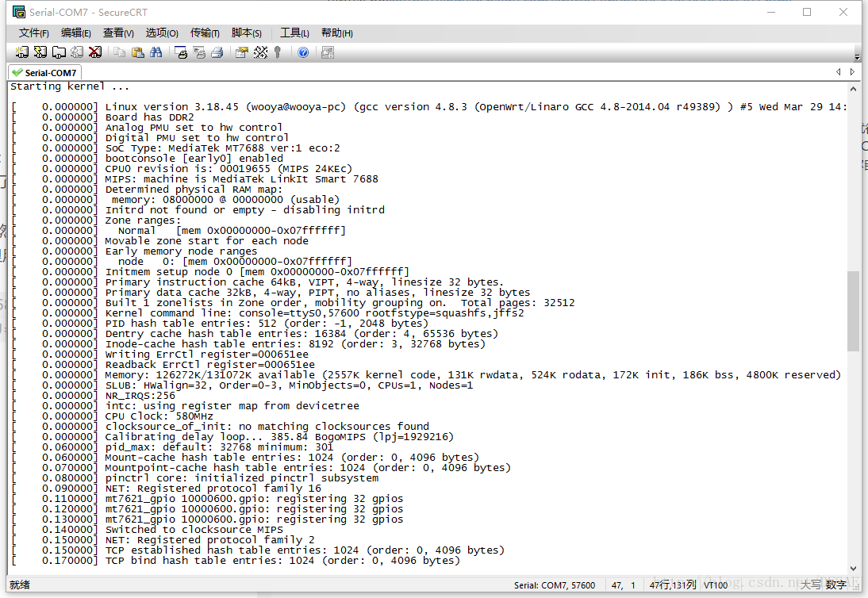868x598 pixels.
Task: Click the terminal scrollbar up arrow
Action: pos(853,89)
